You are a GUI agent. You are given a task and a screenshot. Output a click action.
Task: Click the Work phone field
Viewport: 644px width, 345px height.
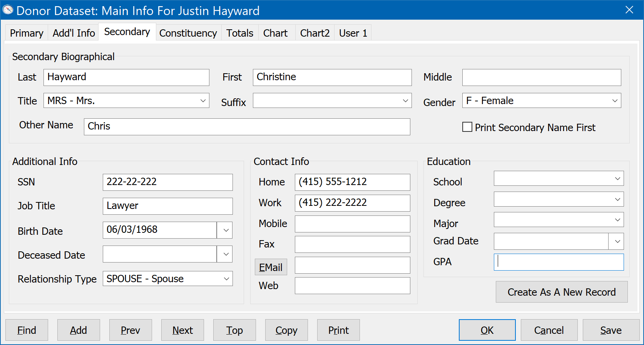[353, 203]
